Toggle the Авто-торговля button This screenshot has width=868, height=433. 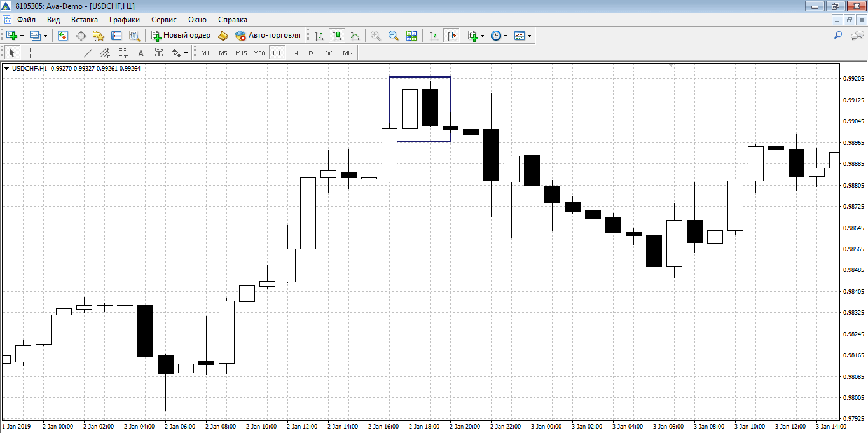click(x=268, y=36)
